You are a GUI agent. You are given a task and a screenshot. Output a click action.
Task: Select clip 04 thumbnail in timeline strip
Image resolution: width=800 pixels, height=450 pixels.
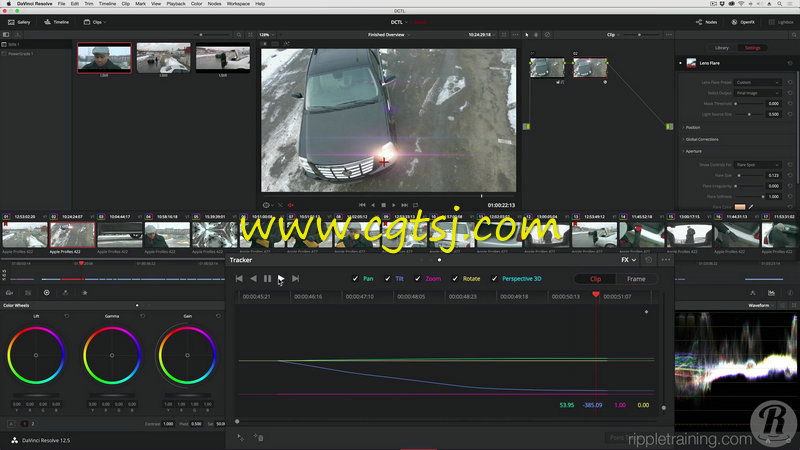click(167, 234)
